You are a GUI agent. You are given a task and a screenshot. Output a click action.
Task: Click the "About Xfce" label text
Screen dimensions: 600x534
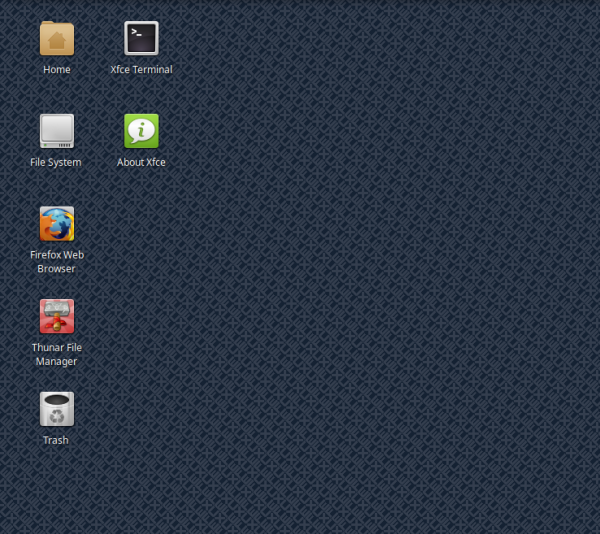tap(141, 162)
